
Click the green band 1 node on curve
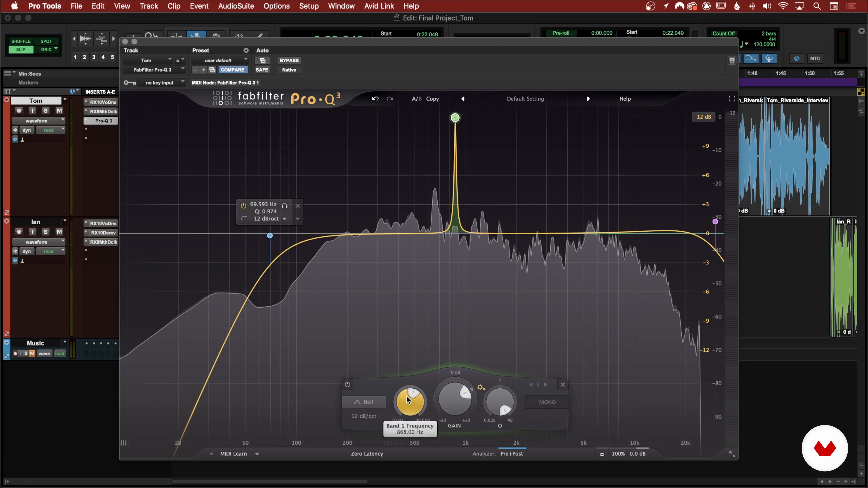[x=455, y=117]
